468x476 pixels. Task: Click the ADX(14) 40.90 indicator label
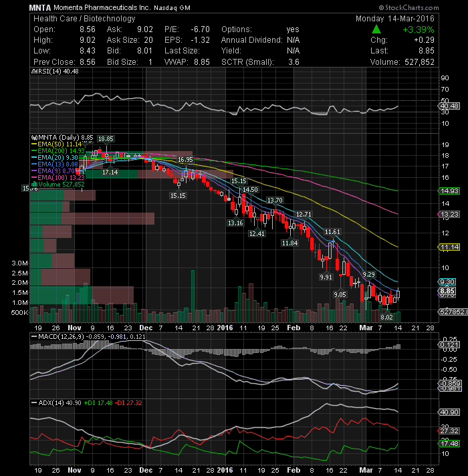60,403
